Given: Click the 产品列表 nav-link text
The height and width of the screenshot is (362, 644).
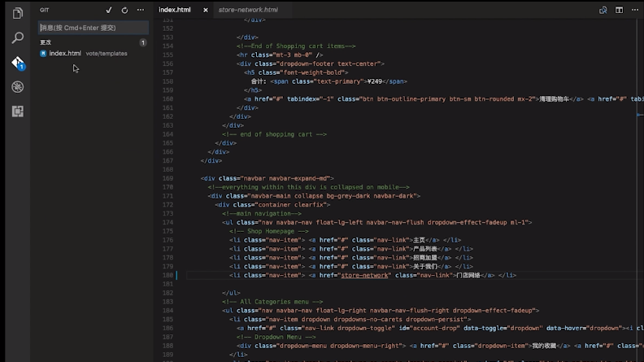Looking at the screenshot, I should [x=424, y=249].
